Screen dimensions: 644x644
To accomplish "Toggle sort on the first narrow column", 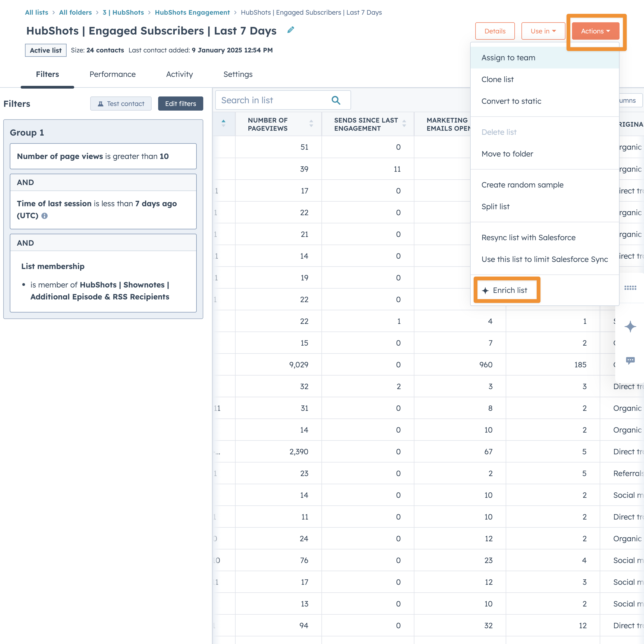I will tap(223, 124).
